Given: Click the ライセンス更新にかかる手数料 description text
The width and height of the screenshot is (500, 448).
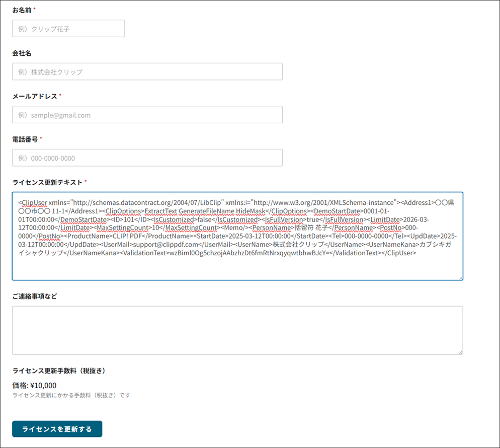Looking at the screenshot, I should 71,395.
